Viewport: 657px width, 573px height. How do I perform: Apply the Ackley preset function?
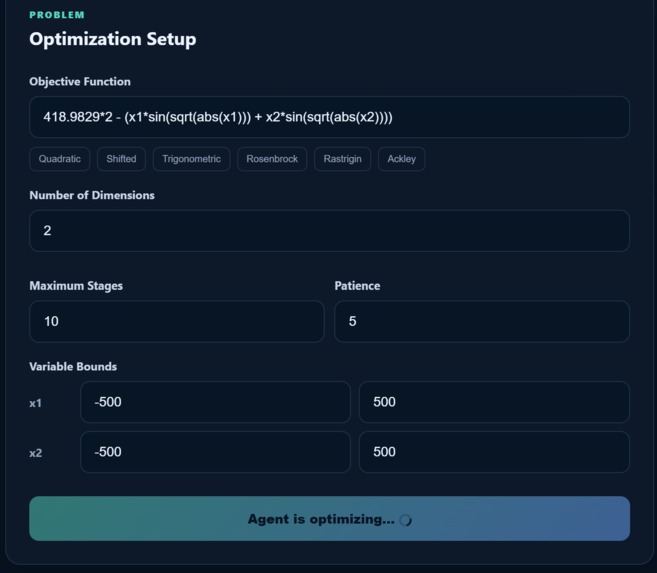pos(401,159)
